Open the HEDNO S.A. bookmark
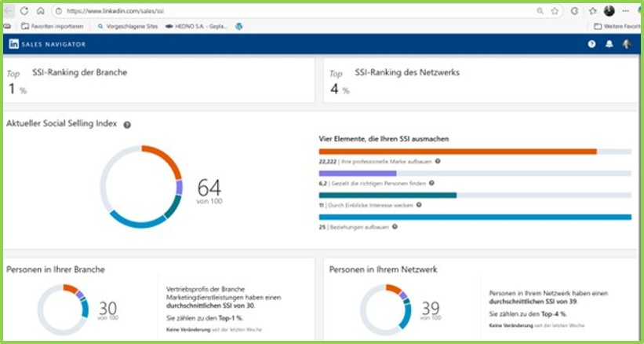Screen dimensions: 644x344 (197, 26)
